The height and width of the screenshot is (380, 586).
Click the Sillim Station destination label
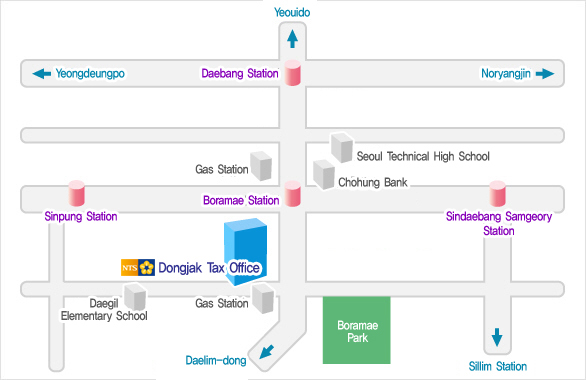point(498,366)
